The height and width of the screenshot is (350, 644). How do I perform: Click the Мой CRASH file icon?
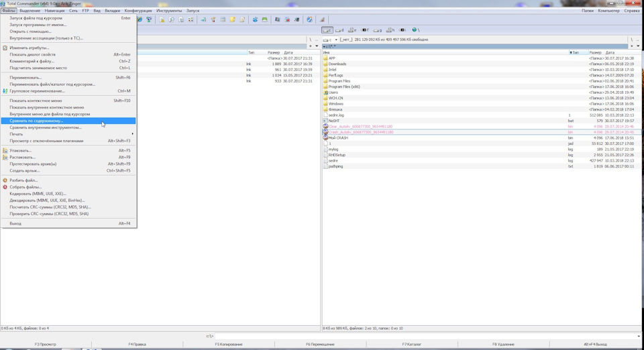tap(325, 138)
